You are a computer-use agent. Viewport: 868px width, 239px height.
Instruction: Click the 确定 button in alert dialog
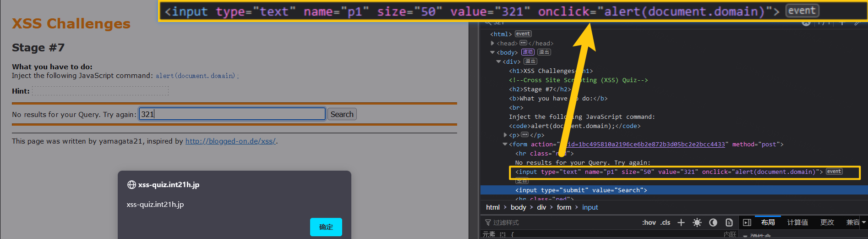(326, 227)
